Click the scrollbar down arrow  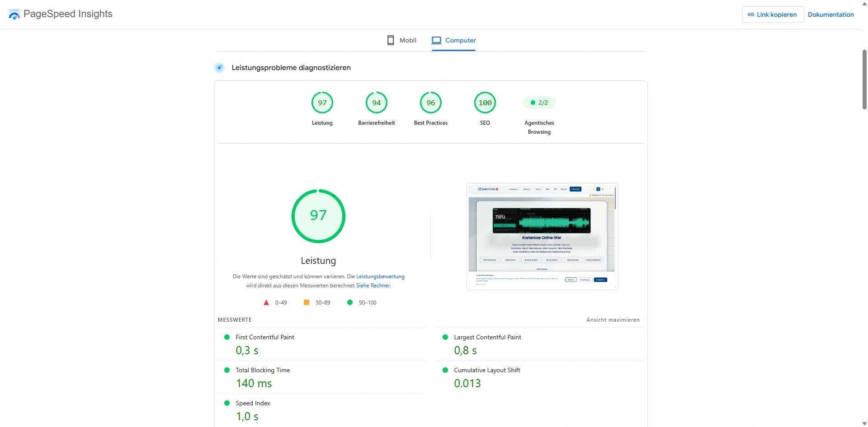pos(864,423)
